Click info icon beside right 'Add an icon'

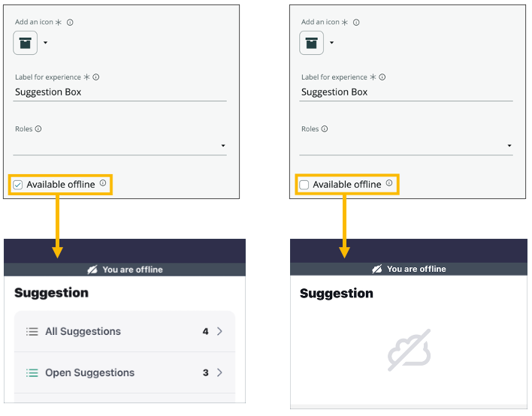click(356, 23)
